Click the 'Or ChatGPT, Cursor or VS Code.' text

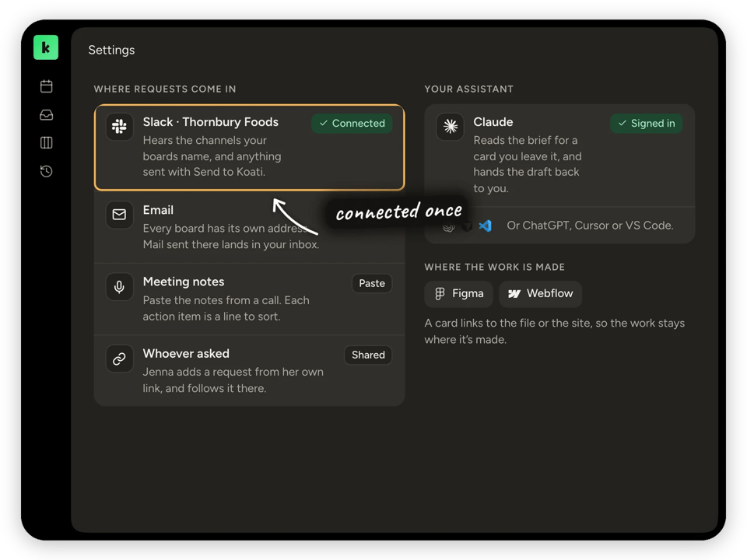(590, 226)
